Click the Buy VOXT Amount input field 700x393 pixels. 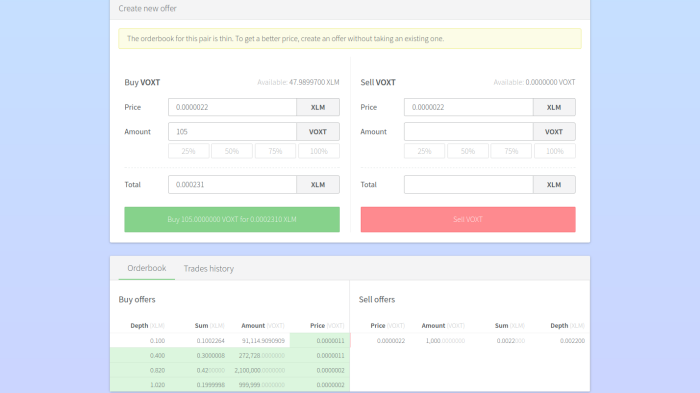click(232, 132)
